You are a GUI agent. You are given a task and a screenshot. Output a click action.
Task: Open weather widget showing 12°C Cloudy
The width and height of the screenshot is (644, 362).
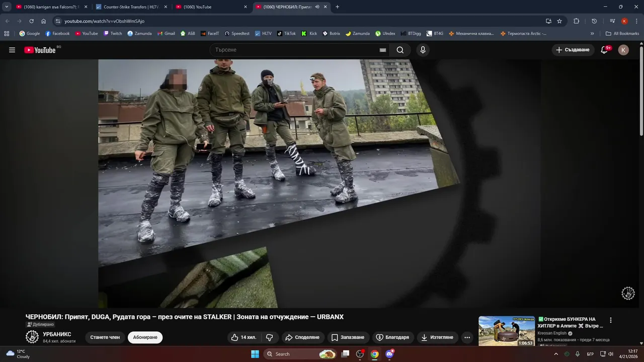[18, 354]
